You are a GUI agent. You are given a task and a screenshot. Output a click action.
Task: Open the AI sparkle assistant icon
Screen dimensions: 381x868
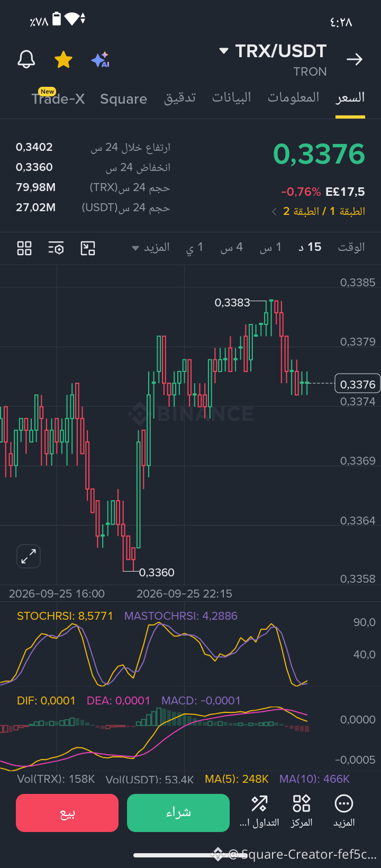point(100,59)
